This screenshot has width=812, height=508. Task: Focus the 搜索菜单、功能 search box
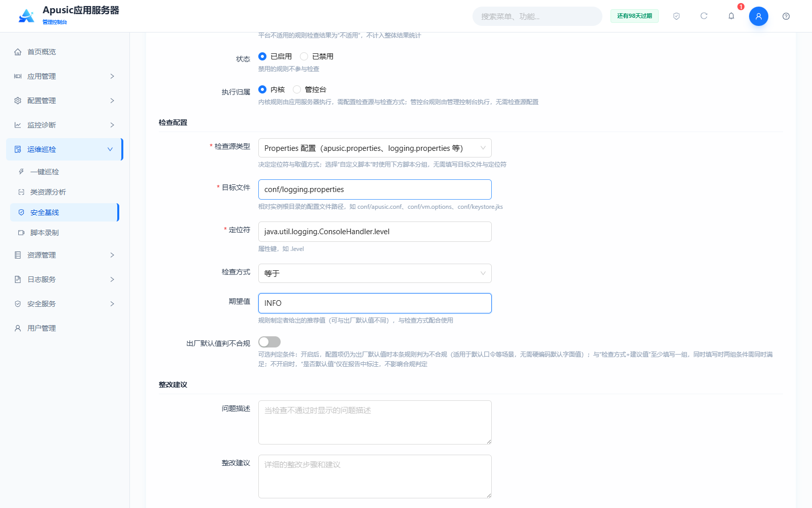537,16
